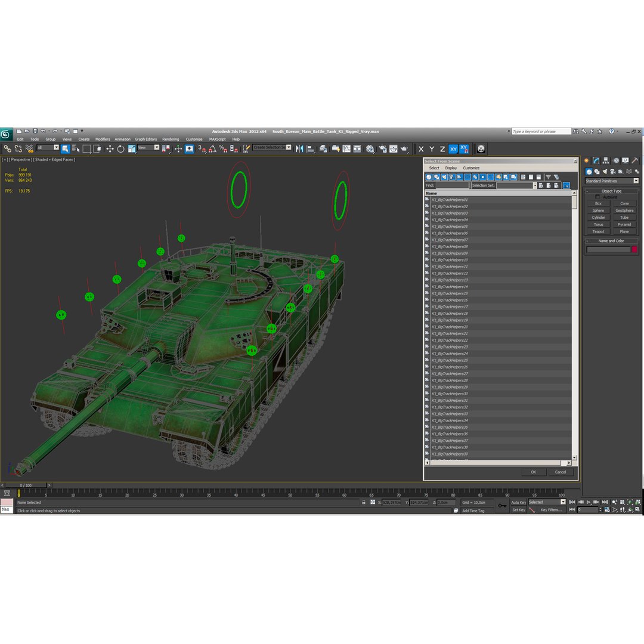Image resolution: width=644 pixels, height=644 pixels.
Task: Click the Box primitive button
Action: click(598, 203)
